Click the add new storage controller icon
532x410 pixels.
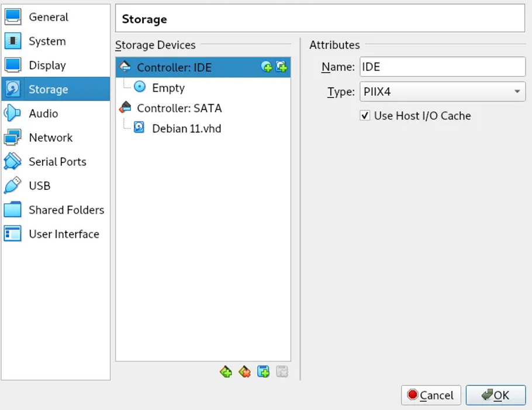(x=226, y=371)
